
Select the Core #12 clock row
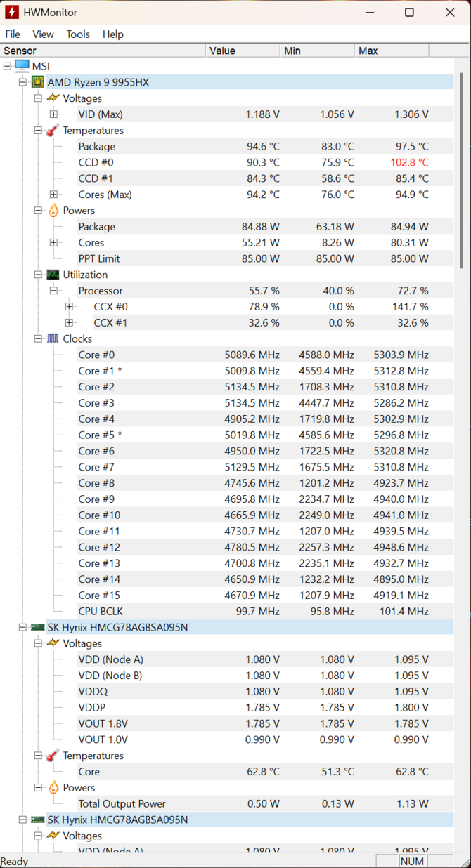point(266,547)
